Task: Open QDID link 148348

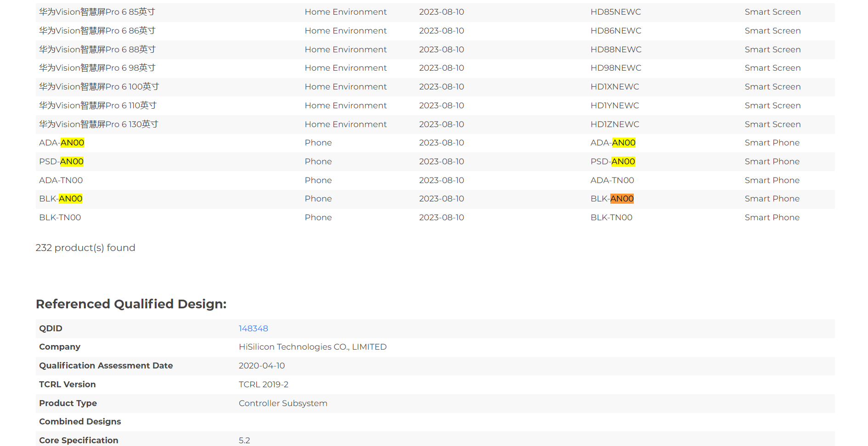Action: [x=253, y=329]
